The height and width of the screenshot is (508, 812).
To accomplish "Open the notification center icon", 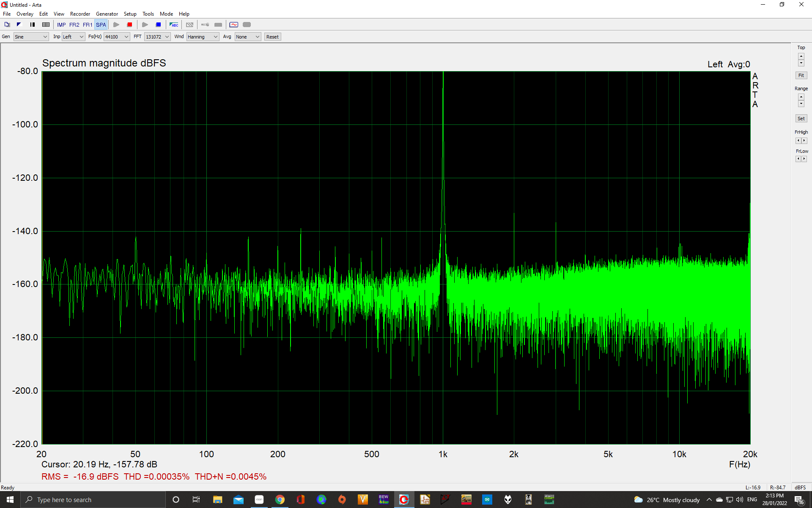I will [x=799, y=500].
